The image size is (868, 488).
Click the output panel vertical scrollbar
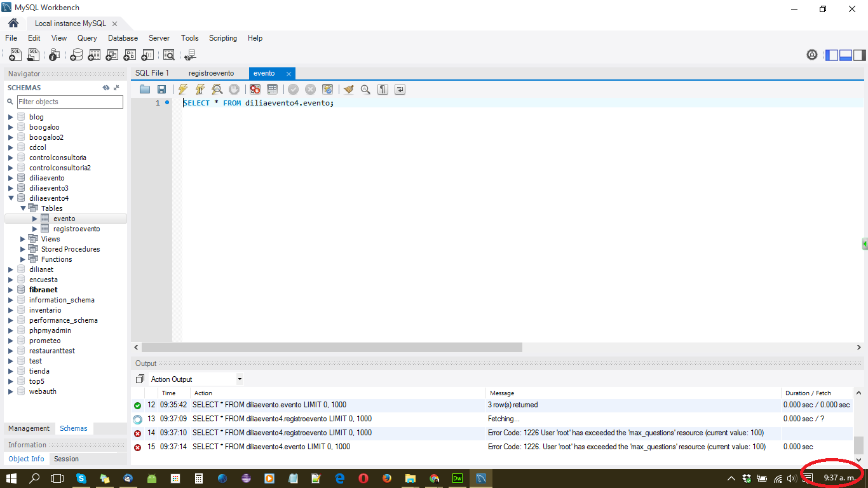point(858,445)
